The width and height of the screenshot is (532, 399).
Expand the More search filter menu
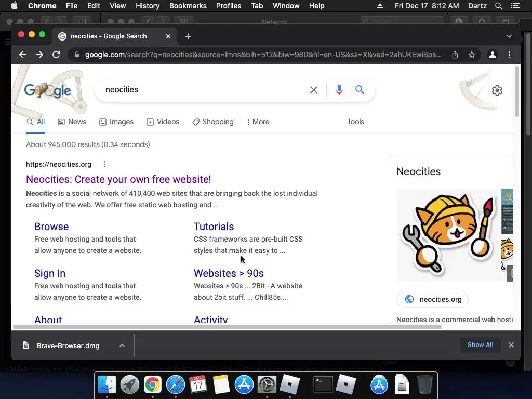point(258,122)
